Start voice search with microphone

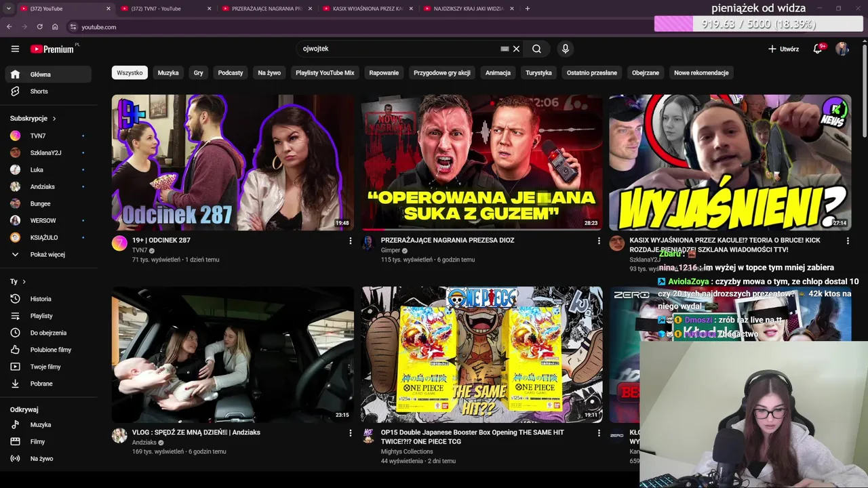pos(565,49)
